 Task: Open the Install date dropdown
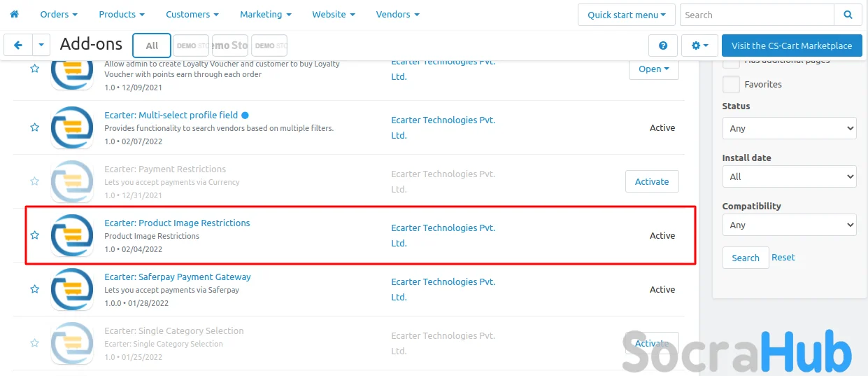pos(788,176)
